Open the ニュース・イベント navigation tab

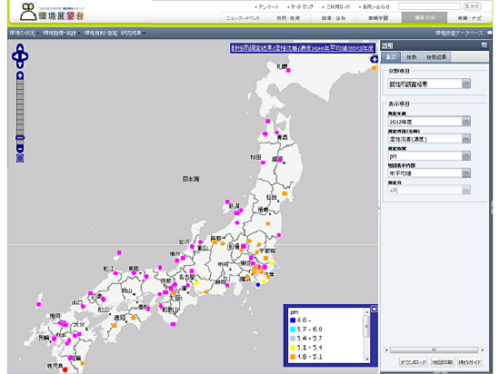[243, 18]
